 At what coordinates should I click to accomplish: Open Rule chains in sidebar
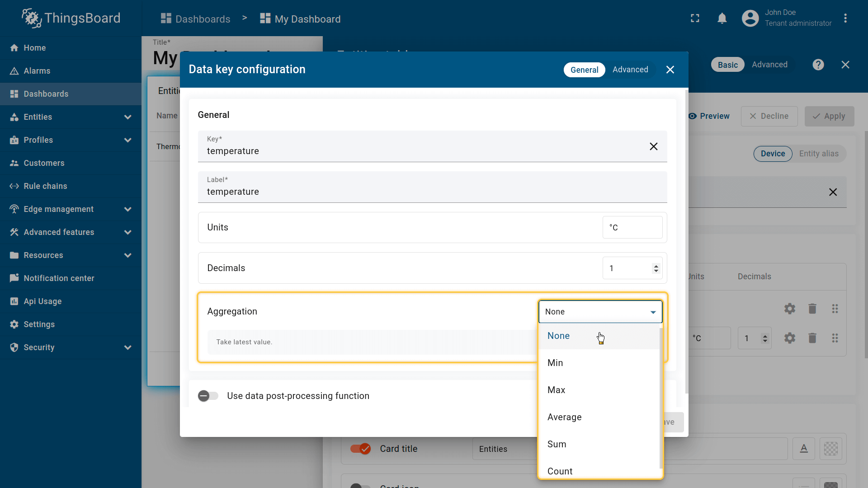click(45, 186)
